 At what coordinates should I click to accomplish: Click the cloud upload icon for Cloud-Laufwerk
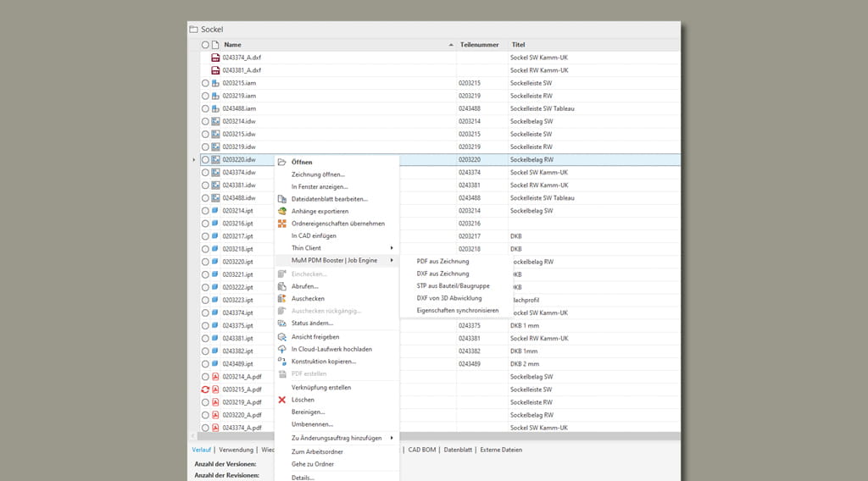(282, 349)
